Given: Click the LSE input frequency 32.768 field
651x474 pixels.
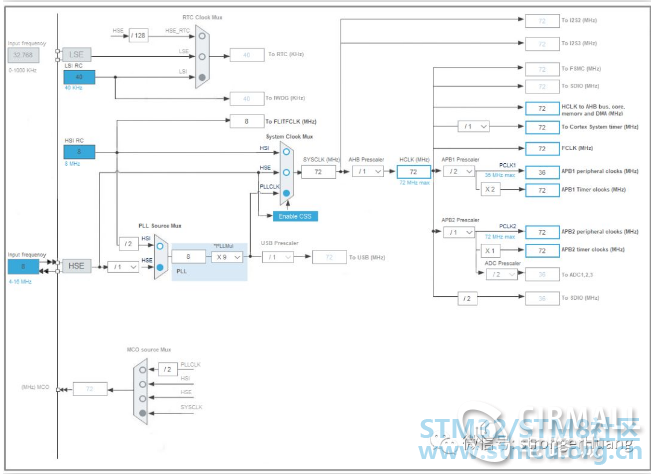Looking at the screenshot, I should [x=23, y=55].
